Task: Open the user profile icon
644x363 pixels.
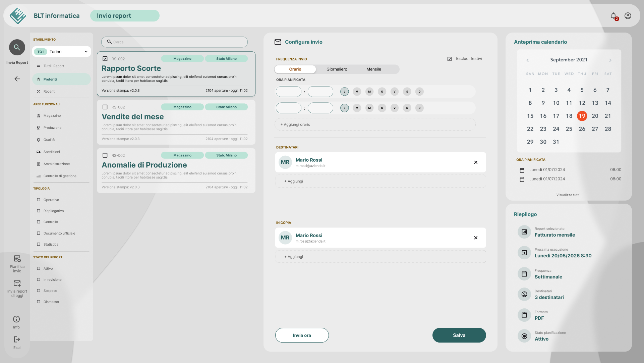Action: (x=628, y=16)
